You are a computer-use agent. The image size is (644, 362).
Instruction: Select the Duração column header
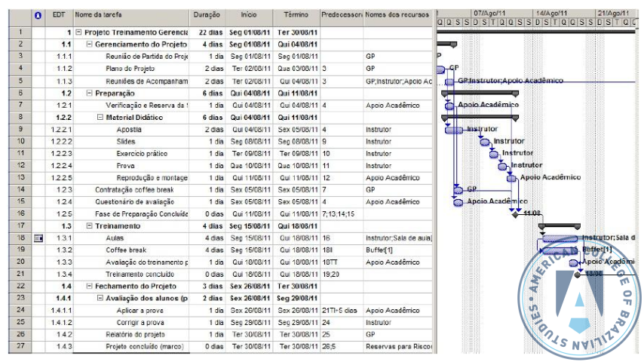[x=207, y=18]
